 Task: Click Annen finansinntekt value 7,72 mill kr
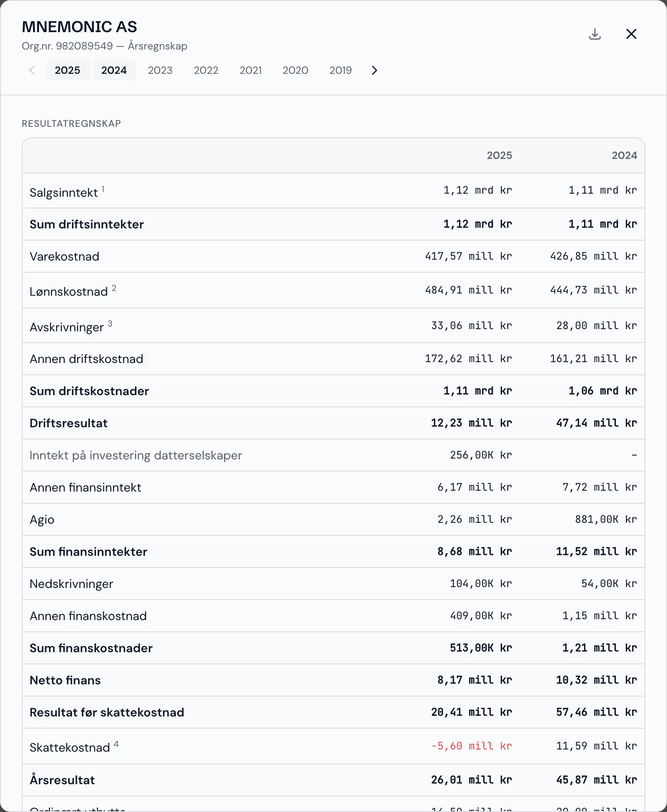[600, 487]
